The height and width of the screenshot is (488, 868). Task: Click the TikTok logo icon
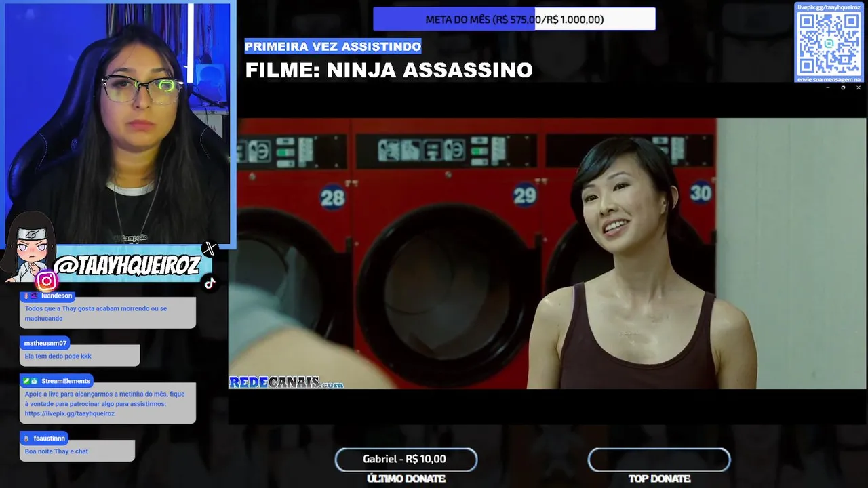(x=210, y=283)
